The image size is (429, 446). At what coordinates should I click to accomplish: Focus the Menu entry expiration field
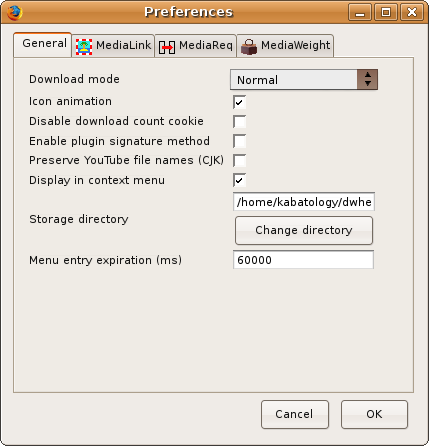coord(303,260)
